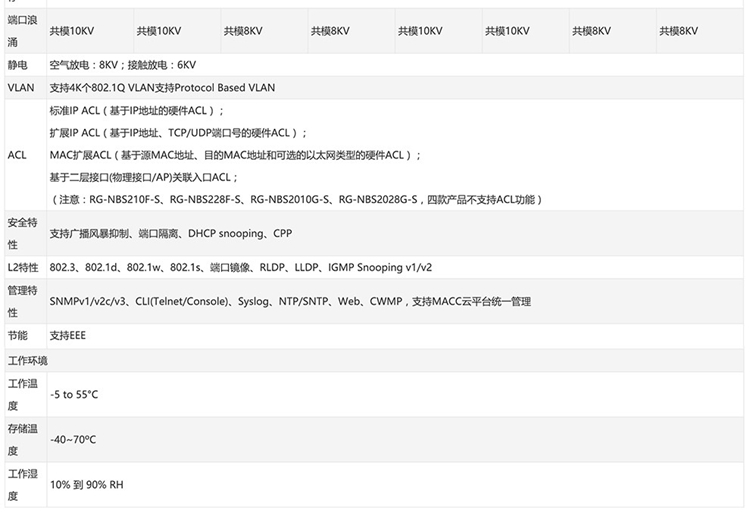
Task: Click the 支持EEE cell
Action: point(68,335)
